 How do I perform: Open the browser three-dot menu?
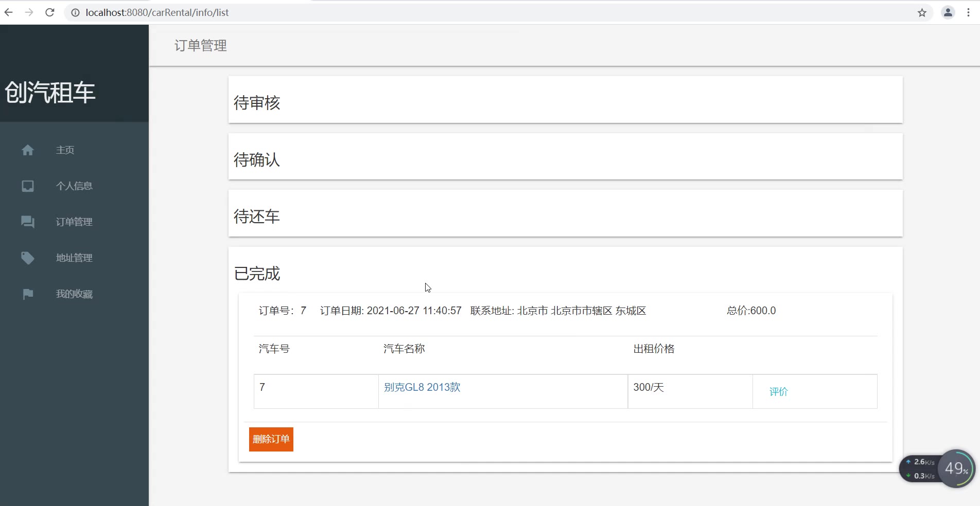968,12
